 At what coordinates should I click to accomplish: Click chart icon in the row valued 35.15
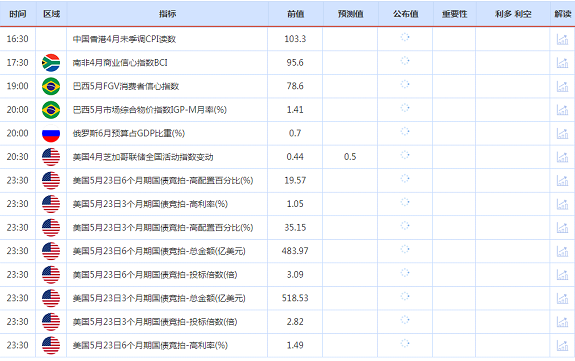[562, 227]
